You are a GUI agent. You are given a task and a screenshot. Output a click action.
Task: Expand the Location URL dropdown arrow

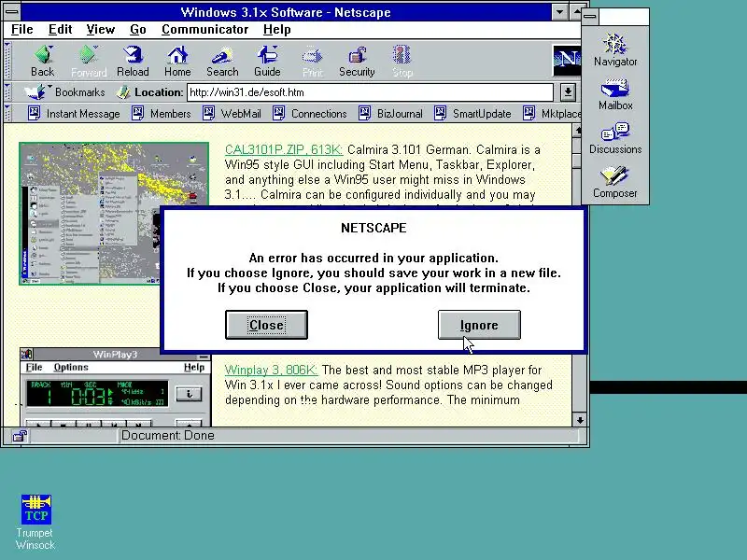[568, 91]
